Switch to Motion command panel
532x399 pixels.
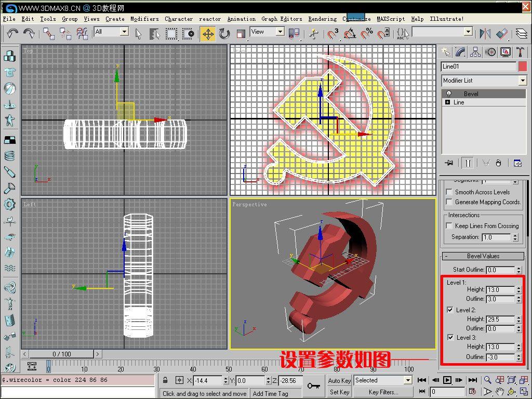click(x=490, y=52)
